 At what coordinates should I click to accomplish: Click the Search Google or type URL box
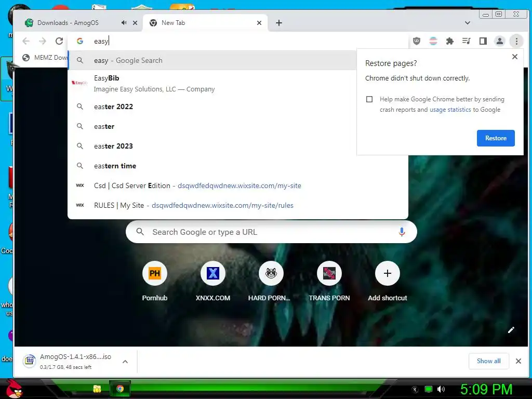271,232
